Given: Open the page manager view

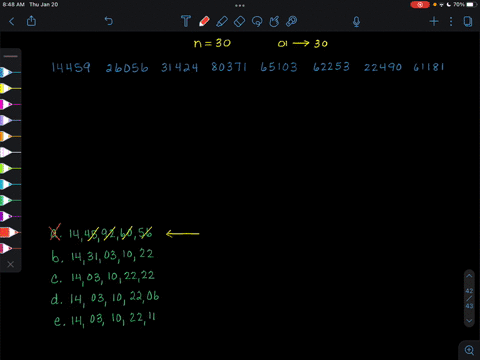Looking at the screenshot, I should [x=468, y=21].
